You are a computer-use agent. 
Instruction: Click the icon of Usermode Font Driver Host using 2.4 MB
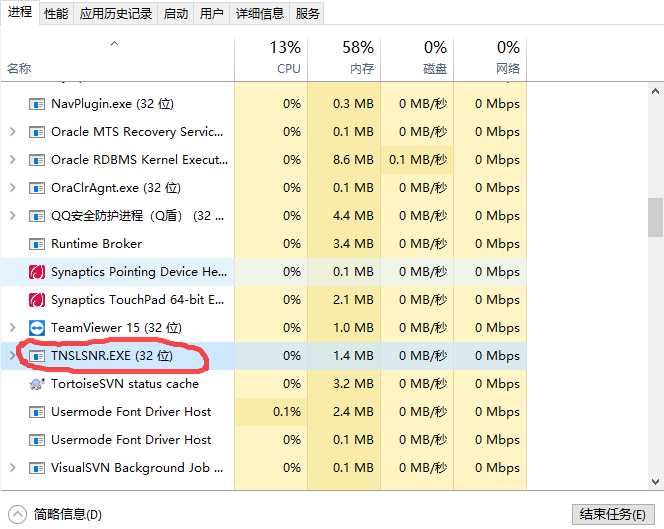37,412
